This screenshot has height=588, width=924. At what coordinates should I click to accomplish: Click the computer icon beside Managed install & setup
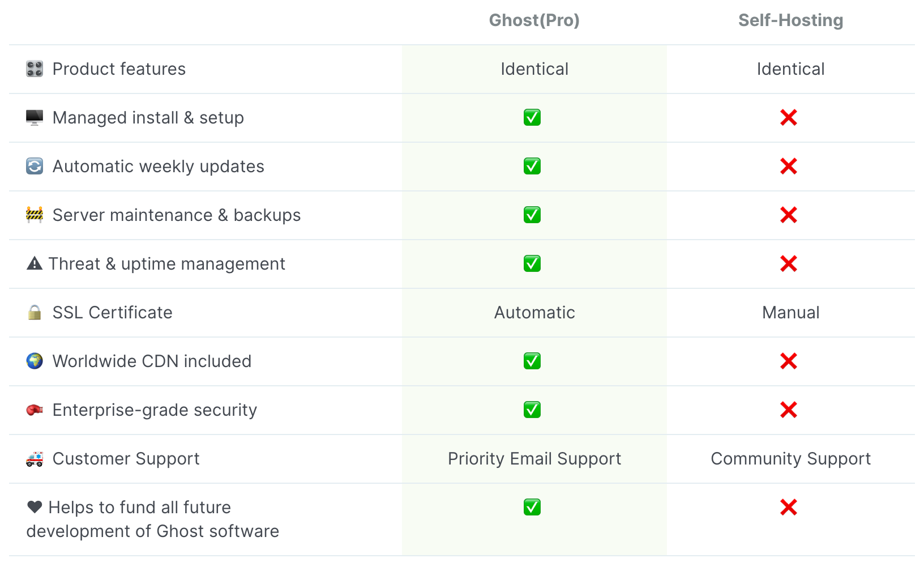click(x=35, y=118)
